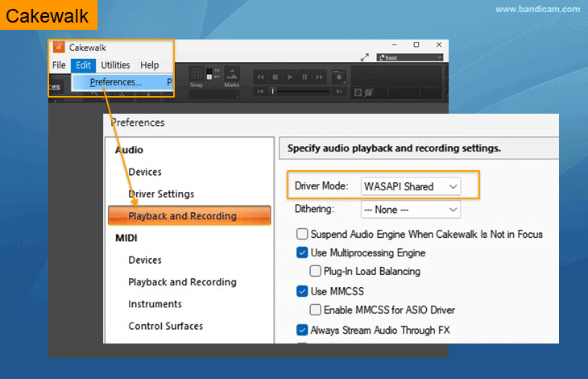
Task: Click the Pause transport button
Action: pyautogui.click(x=304, y=77)
